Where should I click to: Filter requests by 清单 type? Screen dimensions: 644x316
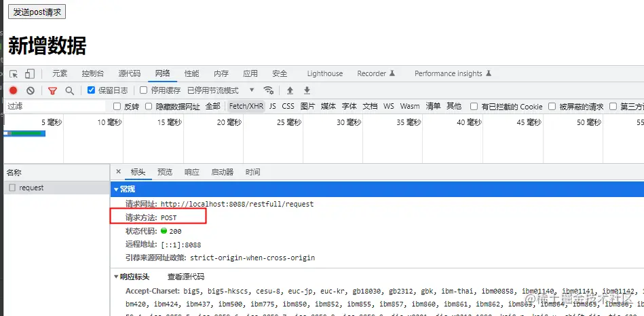(434, 106)
